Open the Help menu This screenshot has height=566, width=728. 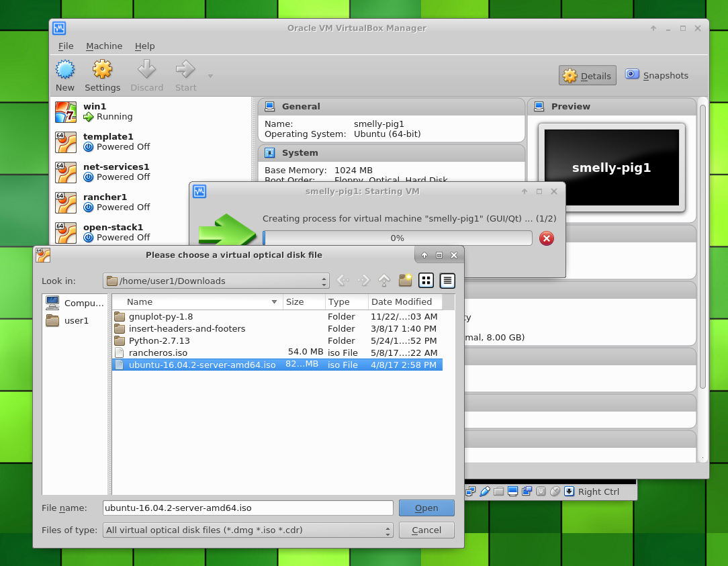(145, 46)
